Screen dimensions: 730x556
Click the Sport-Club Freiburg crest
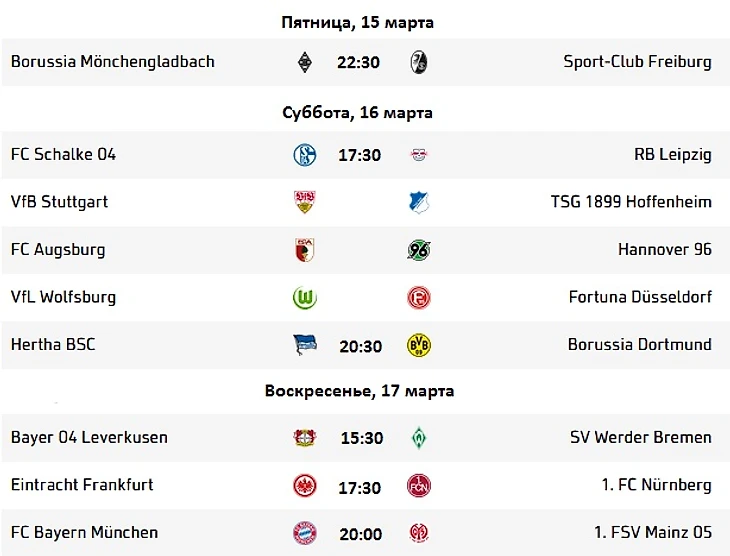419,62
